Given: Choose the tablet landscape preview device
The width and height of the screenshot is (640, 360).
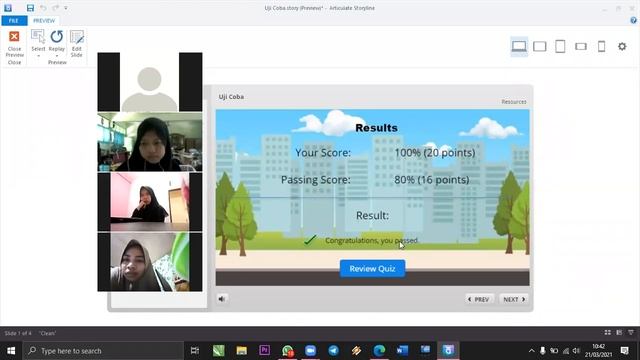Looking at the screenshot, I should point(540,46).
